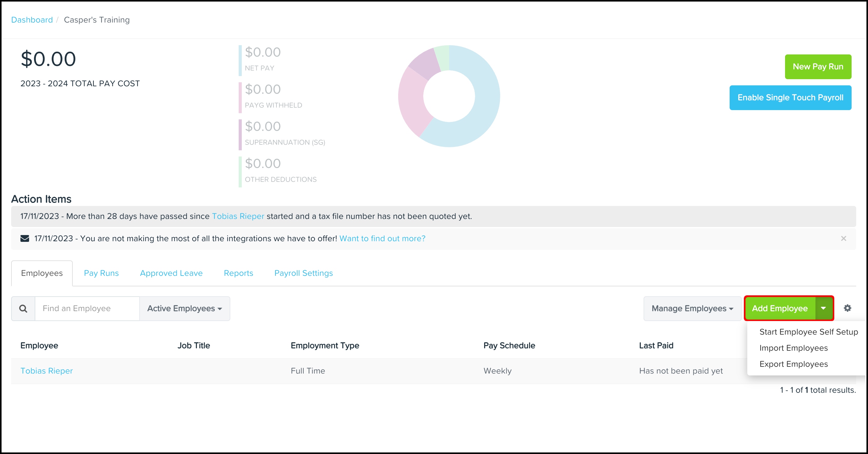Screen dimensions: 868x454
Task: Click the Employee column header
Action: (x=39, y=346)
